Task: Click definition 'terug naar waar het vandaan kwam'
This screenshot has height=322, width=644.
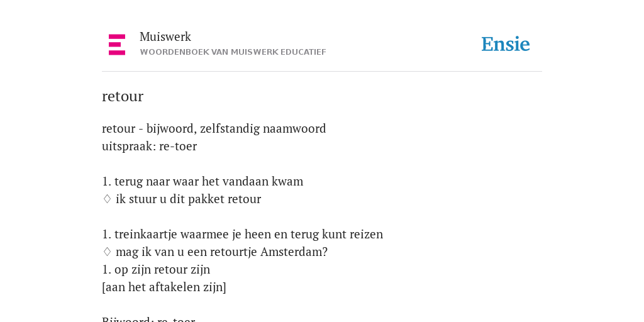Action: (x=209, y=181)
